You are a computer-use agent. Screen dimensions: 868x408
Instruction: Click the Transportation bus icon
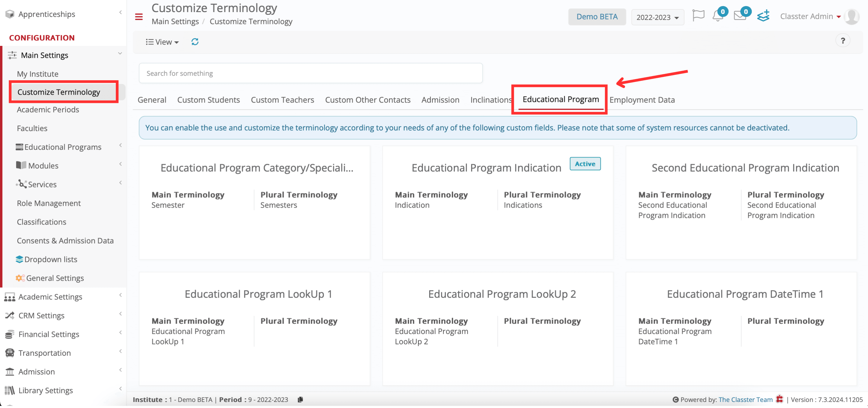[x=10, y=353]
